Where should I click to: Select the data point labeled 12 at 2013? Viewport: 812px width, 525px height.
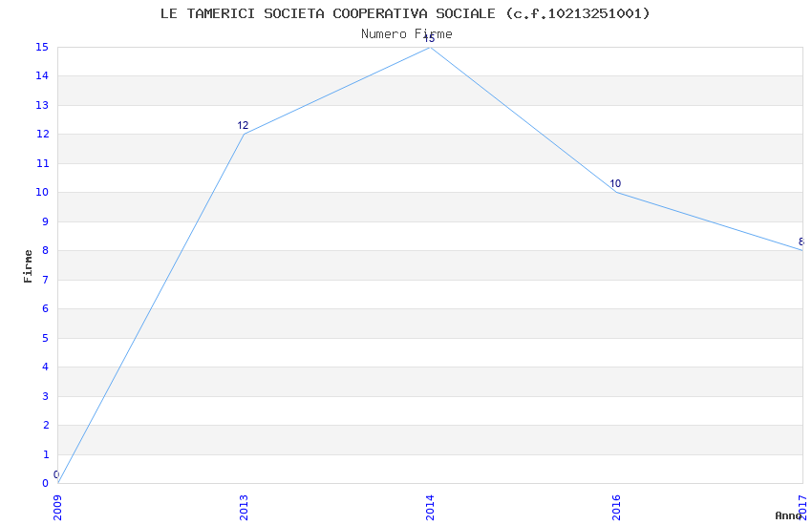pos(244,134)
